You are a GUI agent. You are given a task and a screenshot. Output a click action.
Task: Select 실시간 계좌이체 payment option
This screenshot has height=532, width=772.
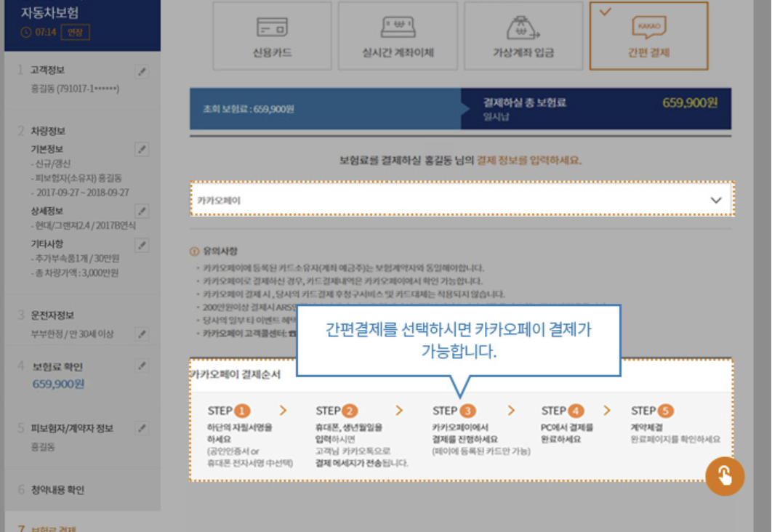[x=398, y=36]
